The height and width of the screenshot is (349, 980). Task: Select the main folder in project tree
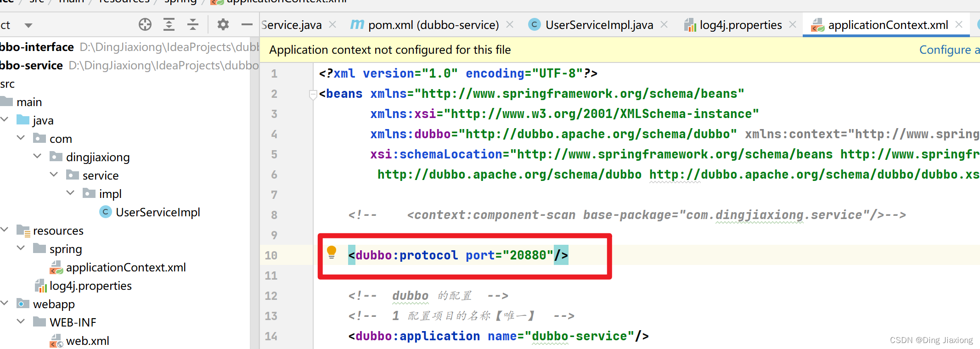click(29, 102)
